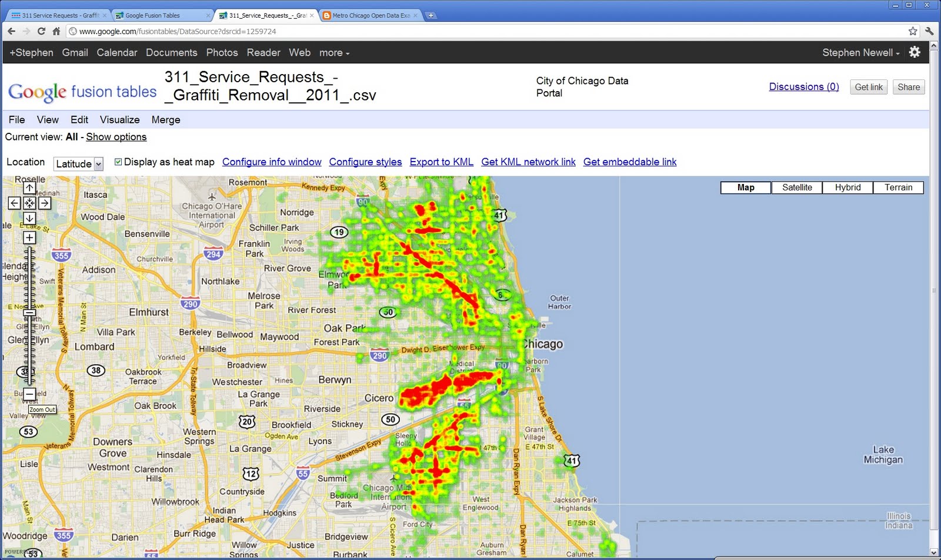Open the Visualize menu
The height and width of the screenshot is (560, 941).
(119, 119)
